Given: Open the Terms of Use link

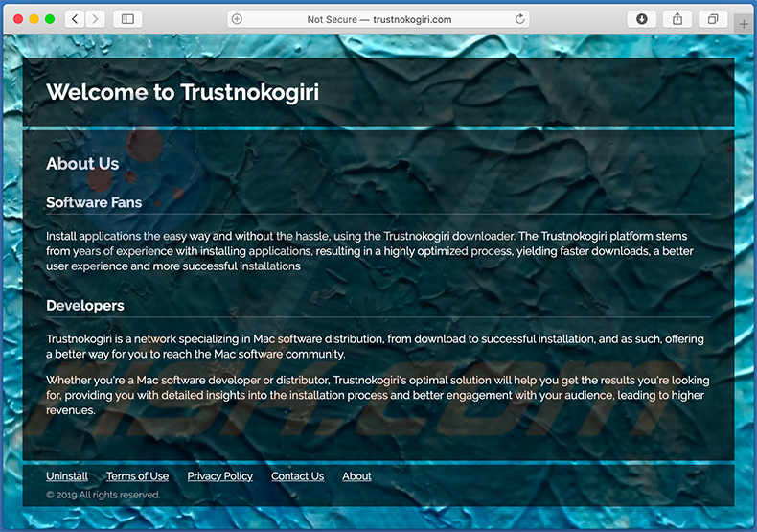Looking at the screenshot, I should [137, 476].
